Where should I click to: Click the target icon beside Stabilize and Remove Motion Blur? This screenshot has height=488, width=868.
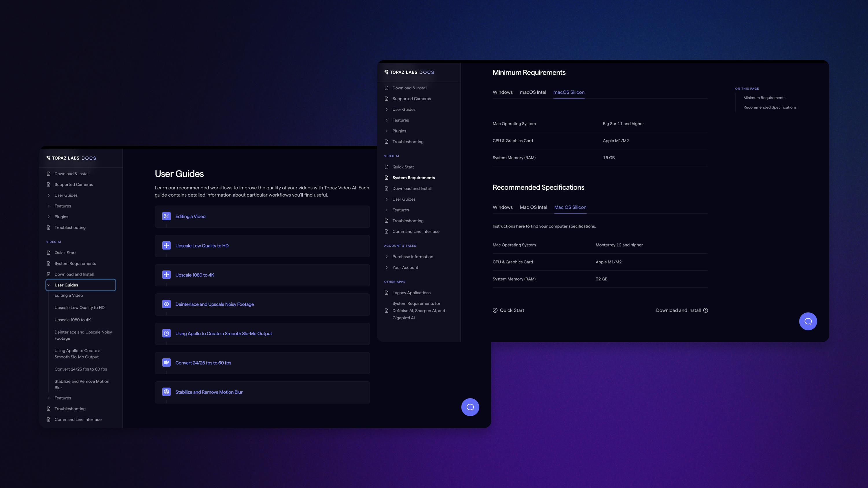(x=166, y=392)
